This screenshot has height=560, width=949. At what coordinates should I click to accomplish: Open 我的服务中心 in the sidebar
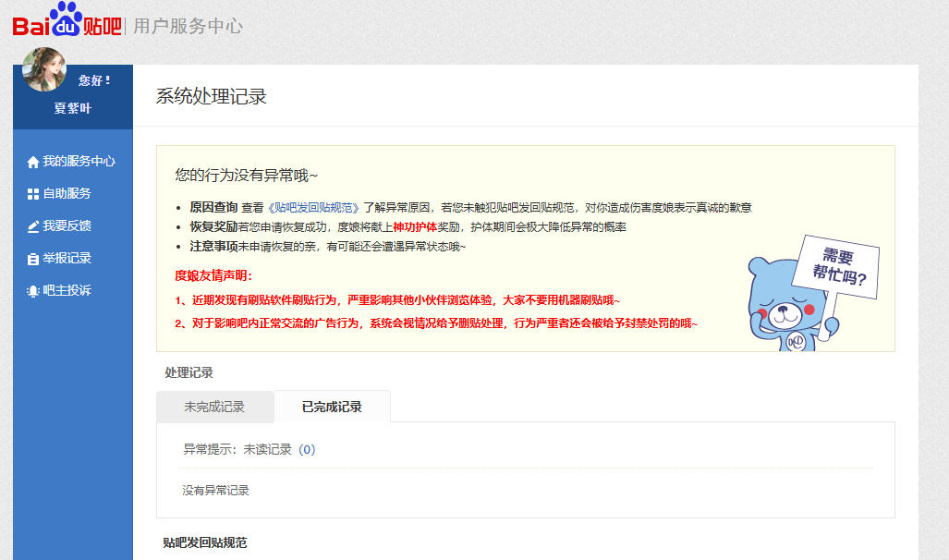pos(79,161)
